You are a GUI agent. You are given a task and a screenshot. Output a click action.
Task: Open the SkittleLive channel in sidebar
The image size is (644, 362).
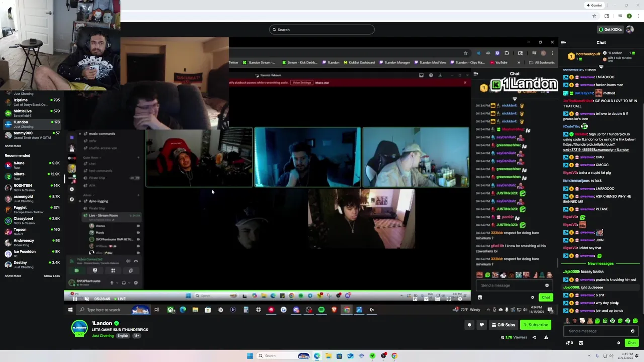(x=32, y=113)
